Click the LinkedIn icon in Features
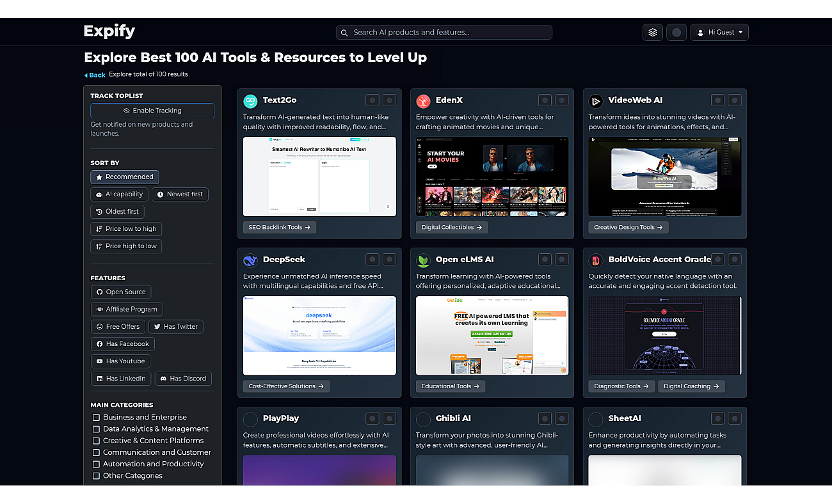832x504 pixels. (99, 379)
